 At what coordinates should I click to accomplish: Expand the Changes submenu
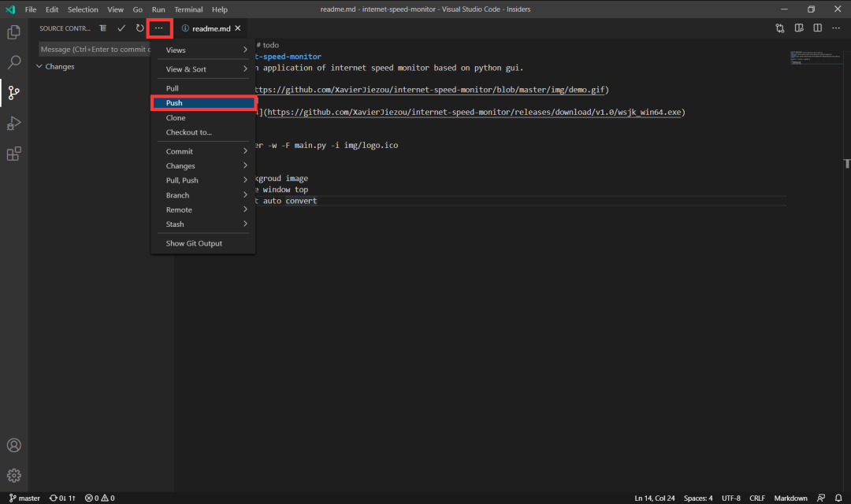pyautogui.click(x=203, y=166)
